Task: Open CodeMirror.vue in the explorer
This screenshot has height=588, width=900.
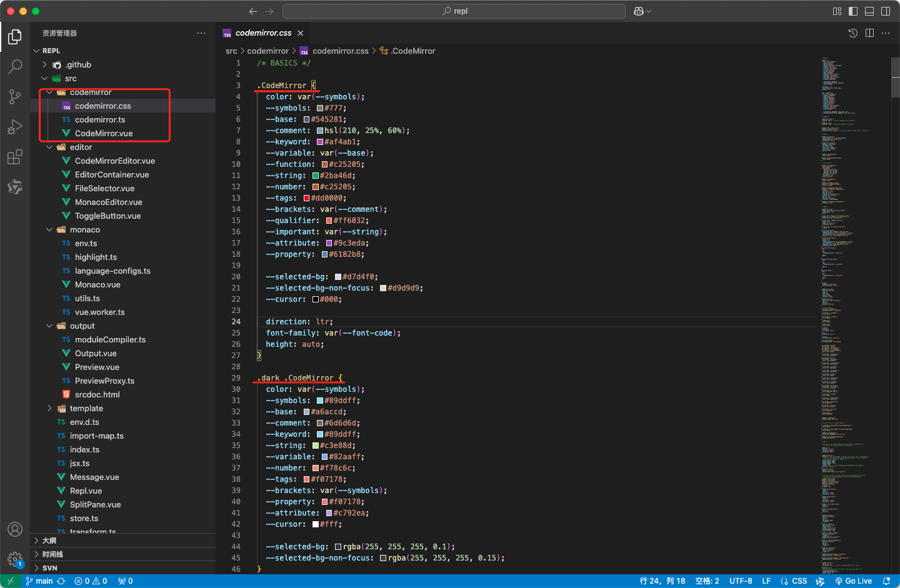Action: point(104,133)
